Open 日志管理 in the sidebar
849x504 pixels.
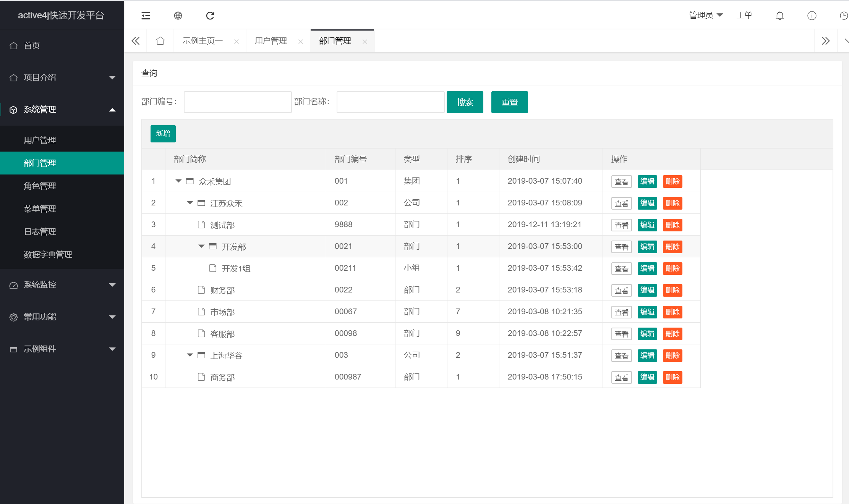pos(62,232)
